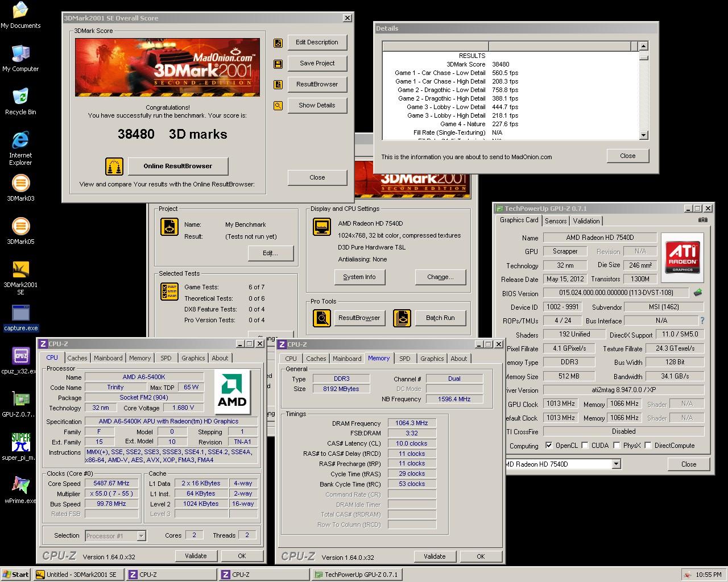
Task: Launch Internet Explorer from desktop
Action: 20,148
